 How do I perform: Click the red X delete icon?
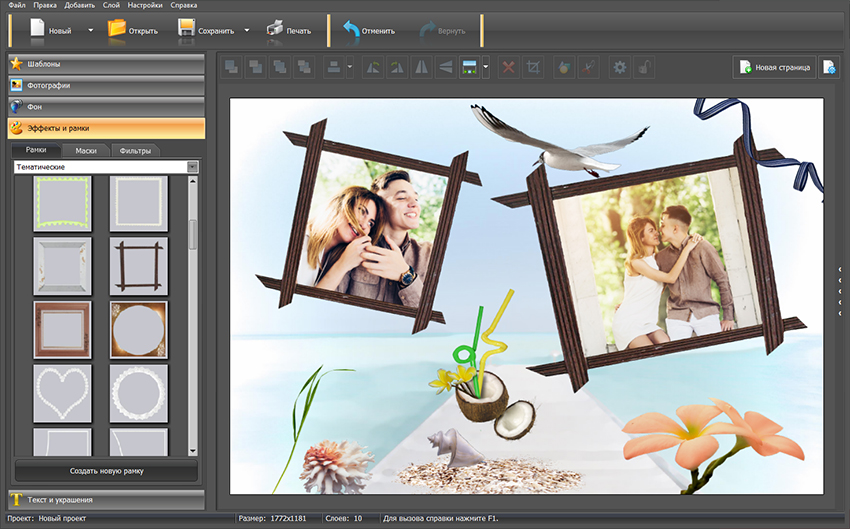(x=508, y=67)
